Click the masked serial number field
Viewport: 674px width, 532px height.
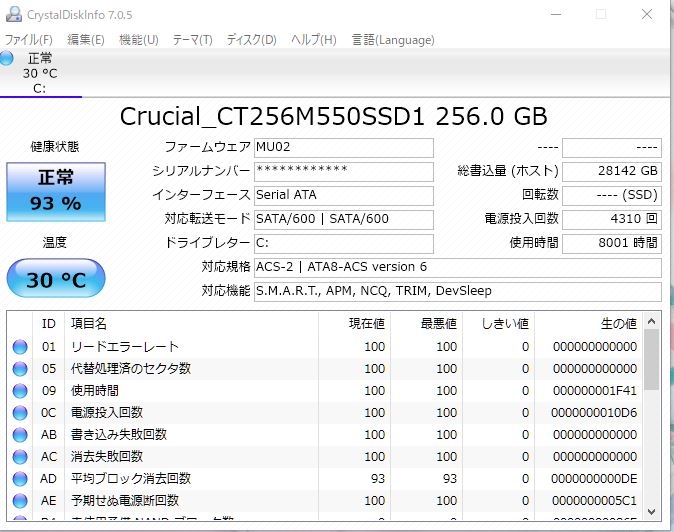tap(344, 172)
